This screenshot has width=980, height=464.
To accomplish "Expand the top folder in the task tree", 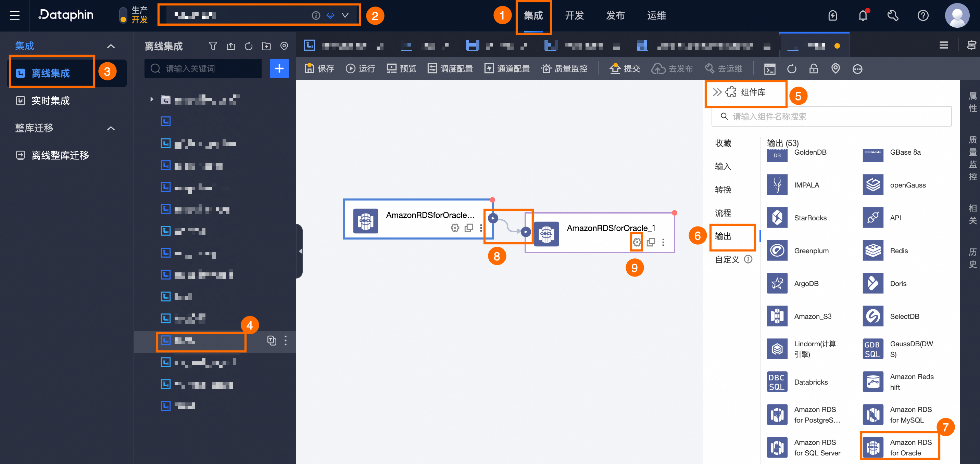I will pyautogui.click(x=151, y=100).
